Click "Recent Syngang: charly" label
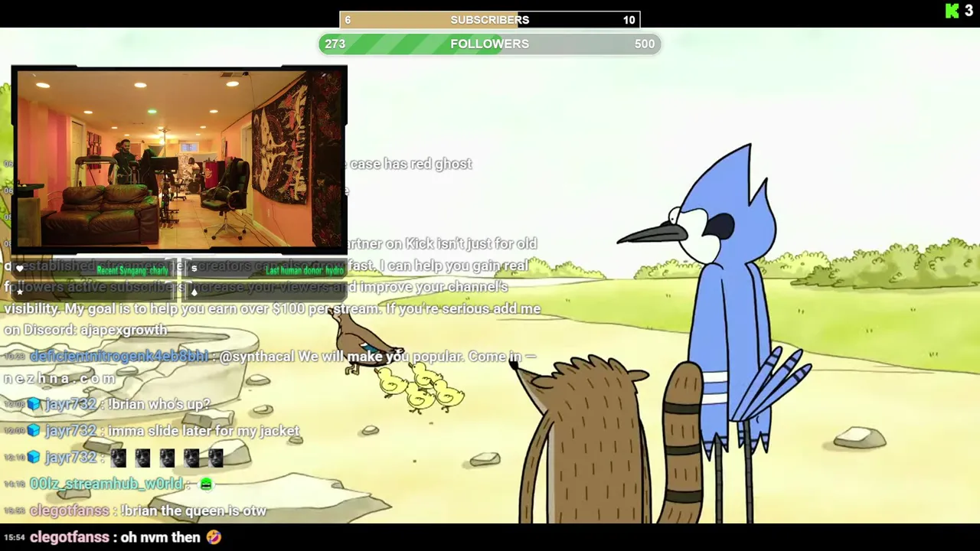This screenshot has height=551, width=980. coord(132,270)
